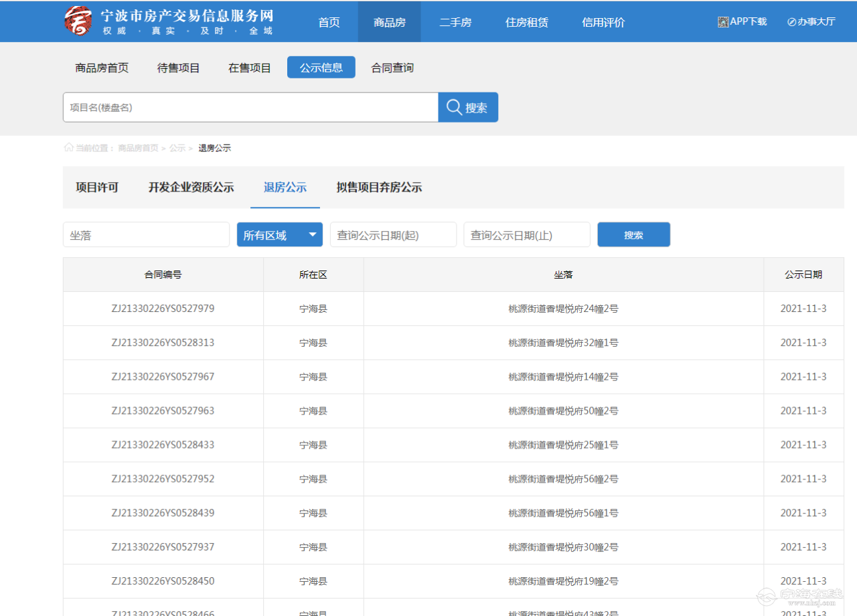
Task: Click address 桃源街道香堤悦府56幢1号
Action: 563,514
